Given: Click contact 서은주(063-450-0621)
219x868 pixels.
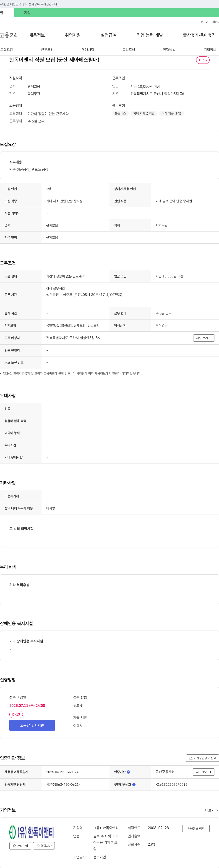Looking at the screenshot, I should point(63,784).
